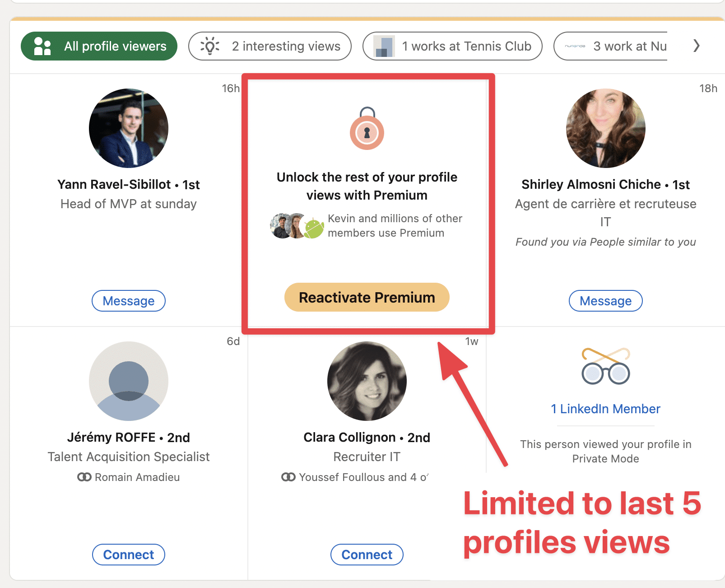Screen dimensions: 725x588
Task: Click 'Agent de carrière et recruteuse IT' headline
Action: [606, 213]
